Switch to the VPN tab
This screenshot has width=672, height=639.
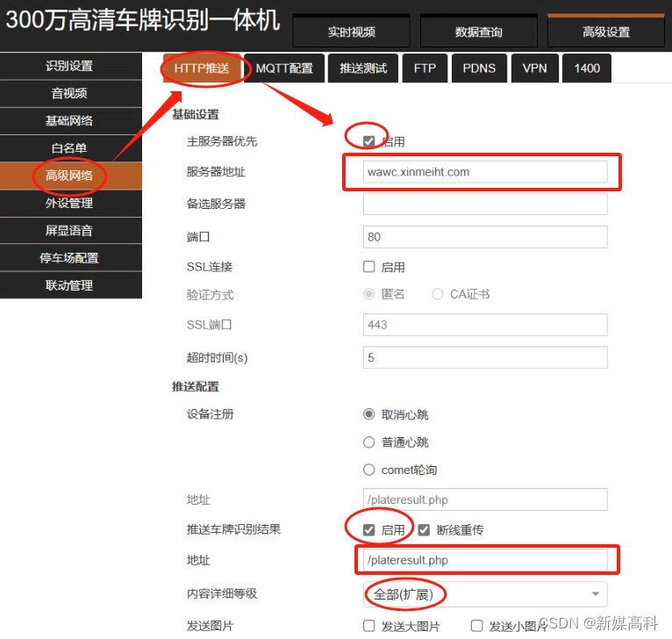535,68
